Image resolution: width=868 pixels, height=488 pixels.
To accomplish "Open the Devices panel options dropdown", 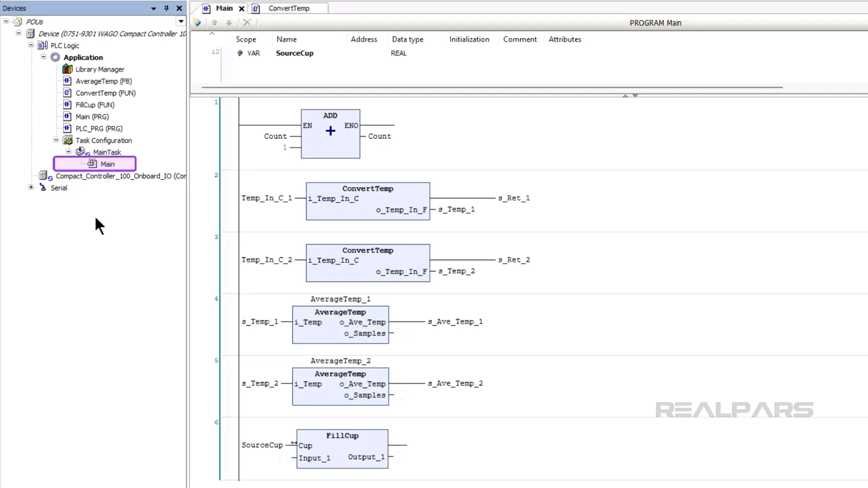I will point(154,8).
